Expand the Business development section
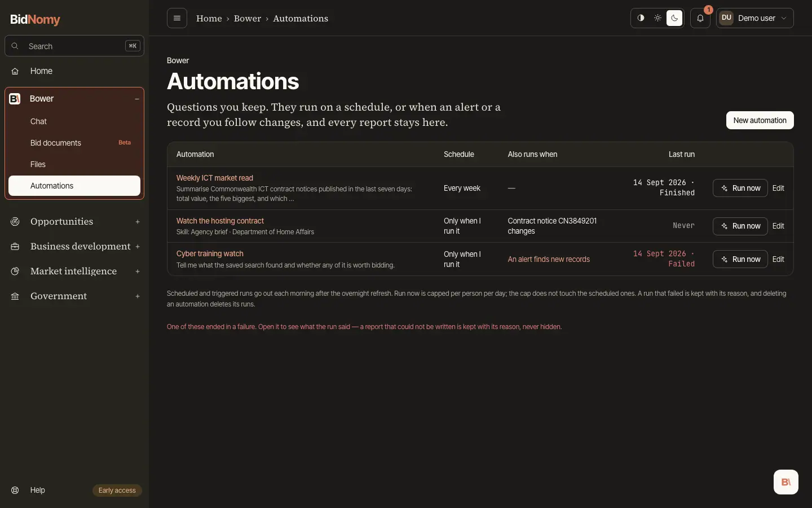Image resolution: width=812 pixels, height=508 pixels. (138, 247)
